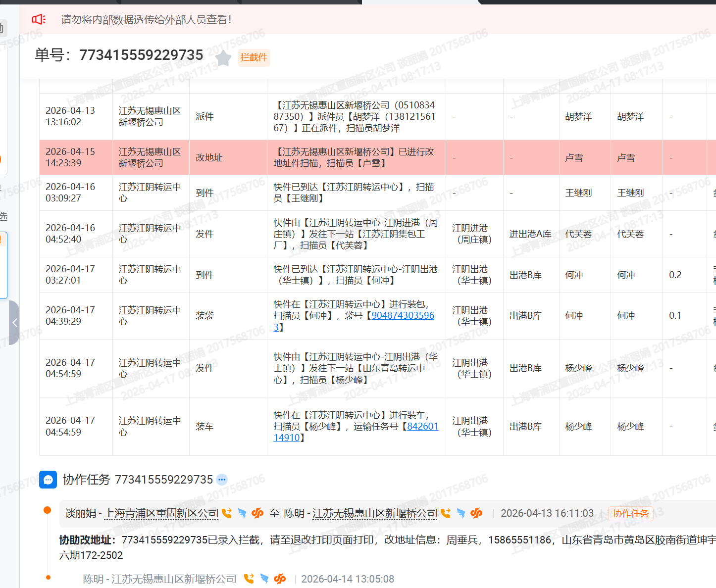Select the highlighted 改地址 scan record row
716x588 pixels.
317,157
